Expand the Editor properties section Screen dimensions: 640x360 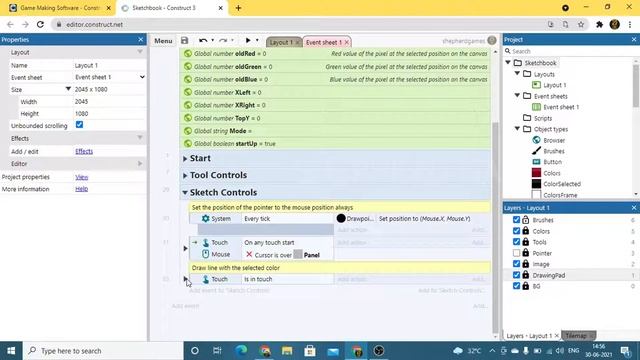click(140, 164)
